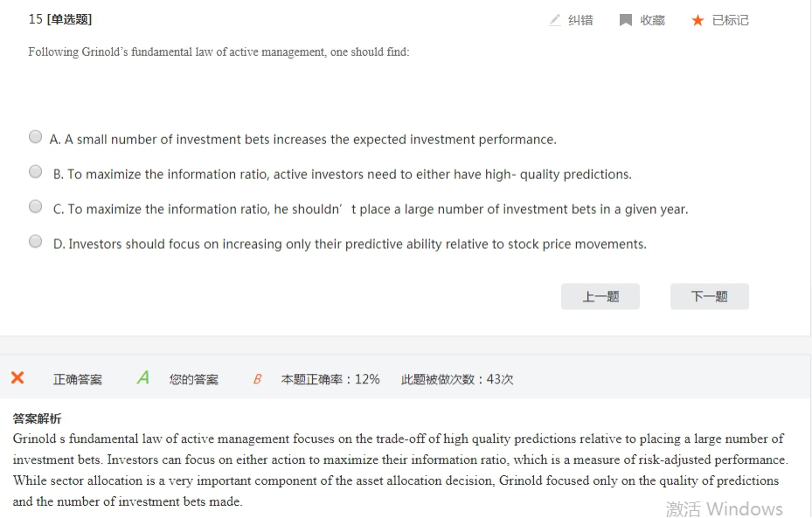Viewport: 812px width, 518px height.
Task: Click option A answer text
Action: (x=303, y=139)
